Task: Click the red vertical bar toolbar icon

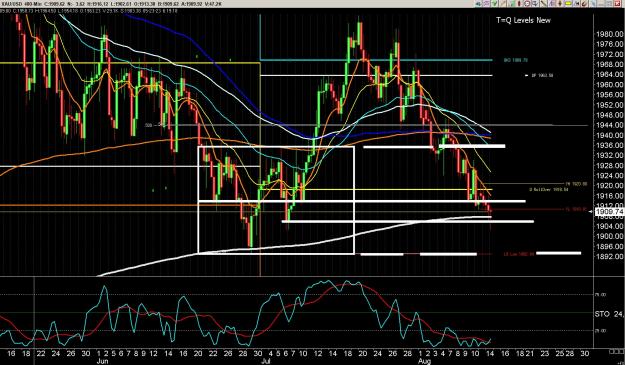Action: 519,4
